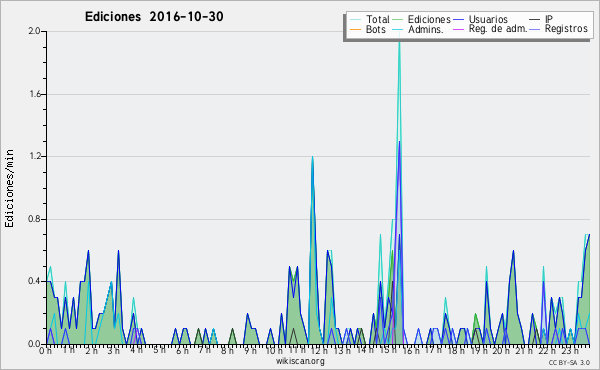Viewport: 600px width, 370px height.
Task: Click the 1.2 peak near 12 h
Action: point(313,157)
